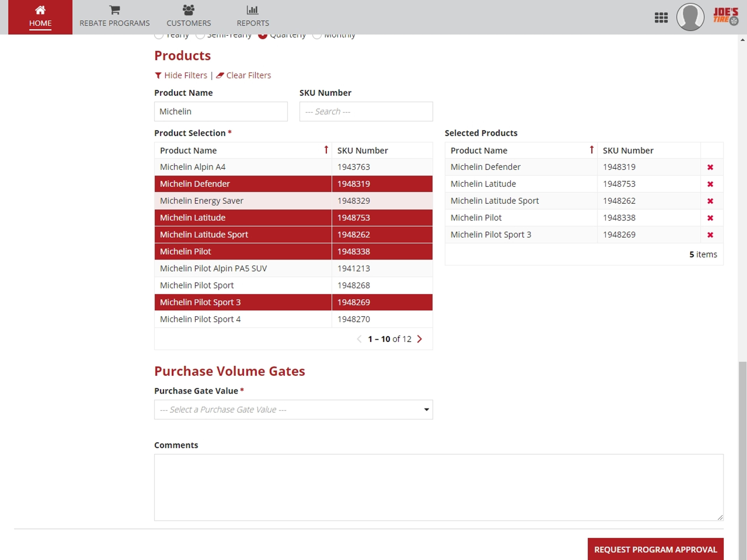Click the page scrollbar thumb
Image resolution: width=747 pixels, height=560 pixels.
point(742,461)
